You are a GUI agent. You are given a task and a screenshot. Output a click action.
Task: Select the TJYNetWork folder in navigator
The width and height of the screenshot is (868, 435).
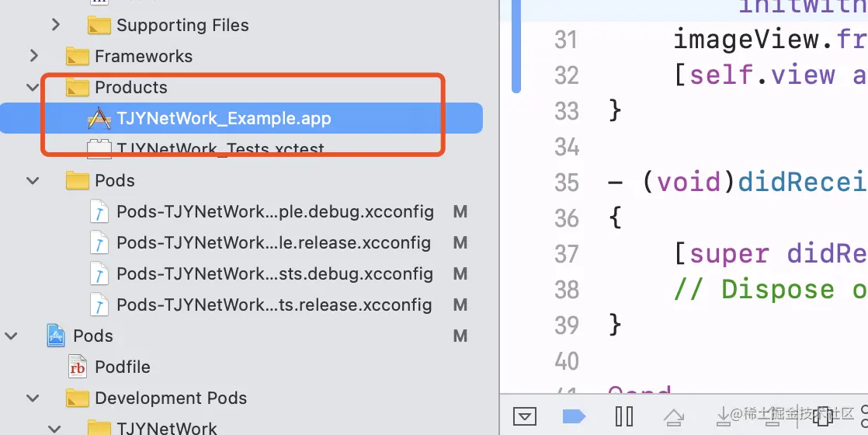167,428
